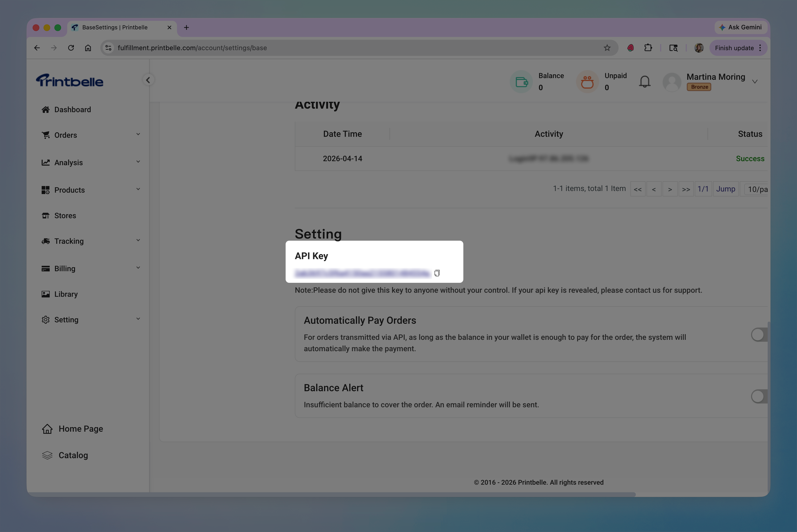This screenshot has width=797, height=532.
Task: Click the Jump pagination button
Action: point(726,189)
